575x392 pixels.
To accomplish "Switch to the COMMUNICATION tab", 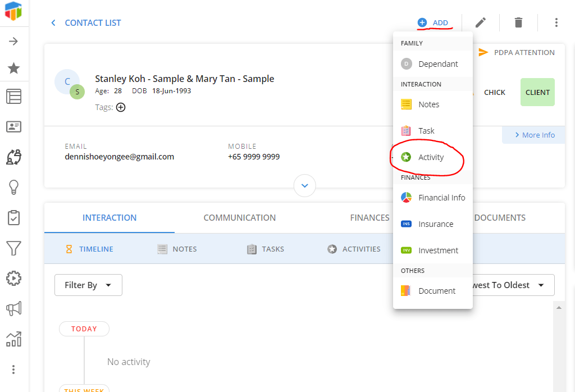I will point(240,217).
